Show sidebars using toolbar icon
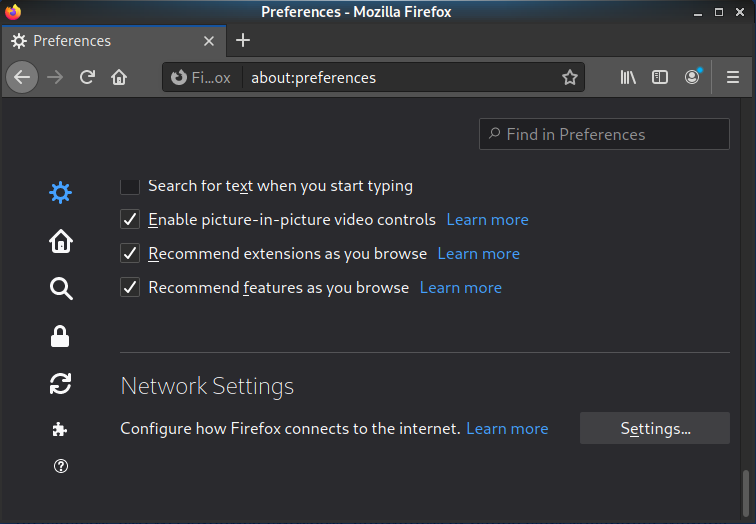The height and width of the screenshot is (524, 756). (660, 77)
